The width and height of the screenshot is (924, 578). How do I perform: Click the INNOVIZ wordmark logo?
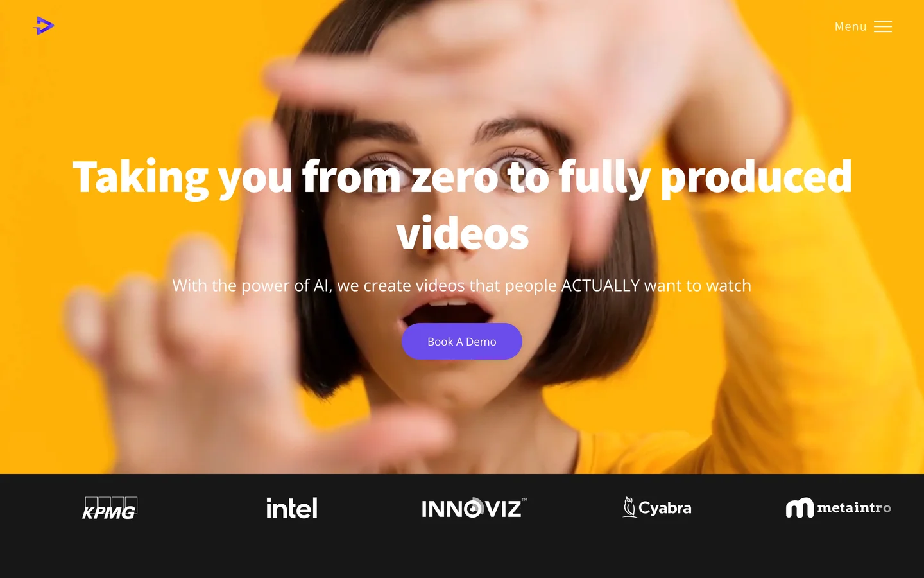click(x=474, y=508)
